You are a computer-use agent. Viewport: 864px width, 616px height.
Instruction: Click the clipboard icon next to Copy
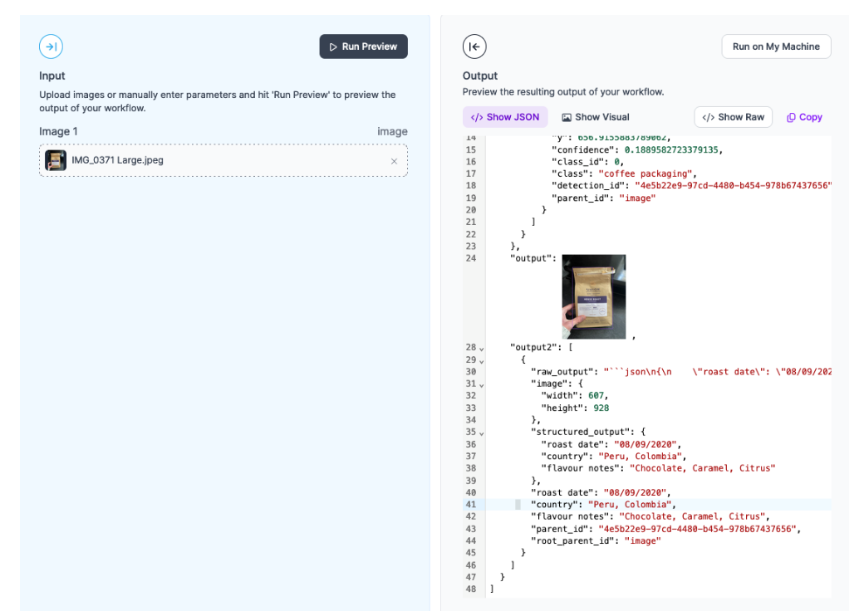pos(791,118)
